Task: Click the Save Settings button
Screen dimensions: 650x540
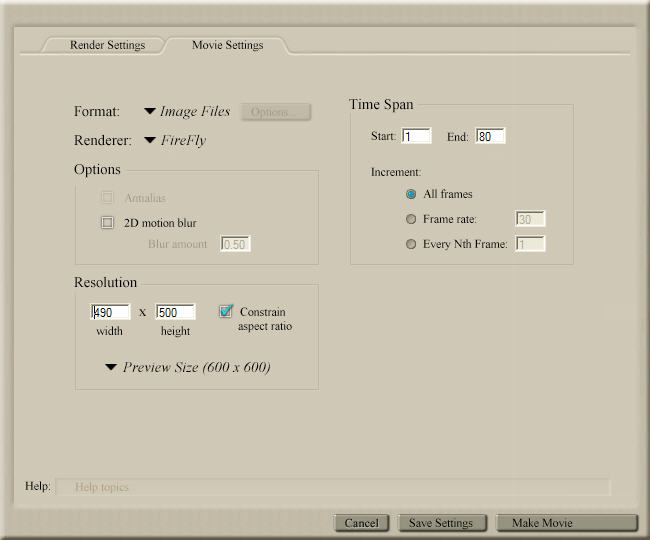Action: click(442, 523)
